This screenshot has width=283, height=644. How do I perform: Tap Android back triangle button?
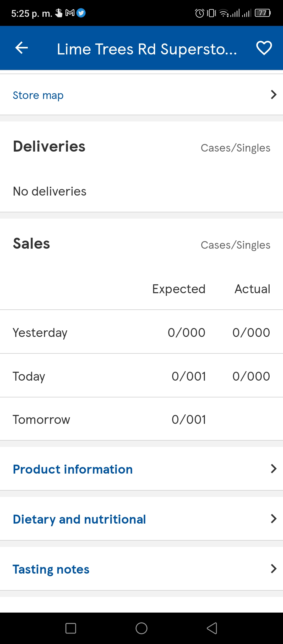212,628
